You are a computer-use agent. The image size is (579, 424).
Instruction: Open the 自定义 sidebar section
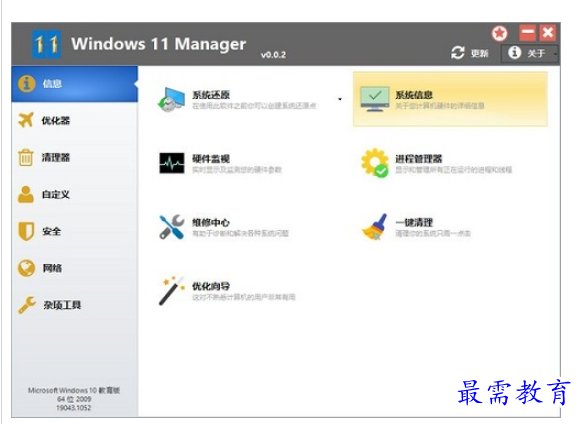(x=75, y=194)
